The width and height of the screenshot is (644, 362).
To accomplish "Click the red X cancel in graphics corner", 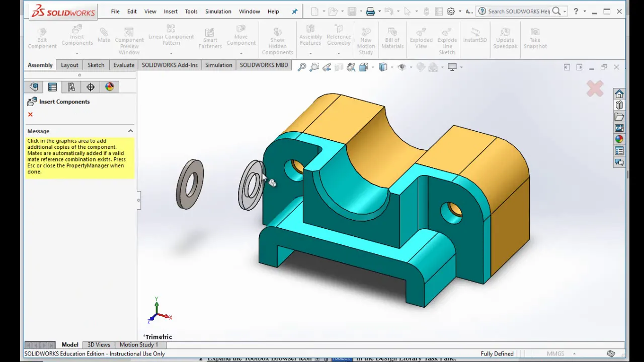I will click(x=595, y=89).
